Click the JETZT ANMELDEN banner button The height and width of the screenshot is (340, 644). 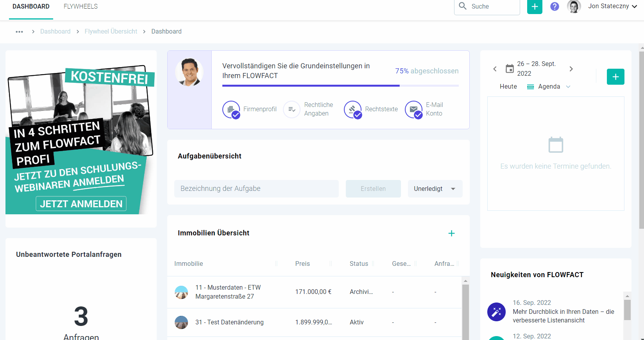coord(81,204)
